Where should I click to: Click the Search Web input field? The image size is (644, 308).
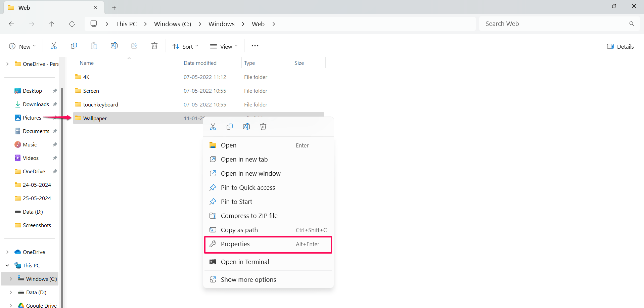pos(554,24)
